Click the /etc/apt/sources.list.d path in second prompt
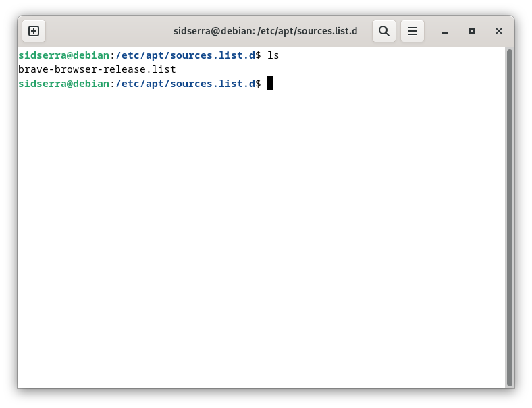Image resolution: width=532 pixels, height=408 pixels. (185, 84)
